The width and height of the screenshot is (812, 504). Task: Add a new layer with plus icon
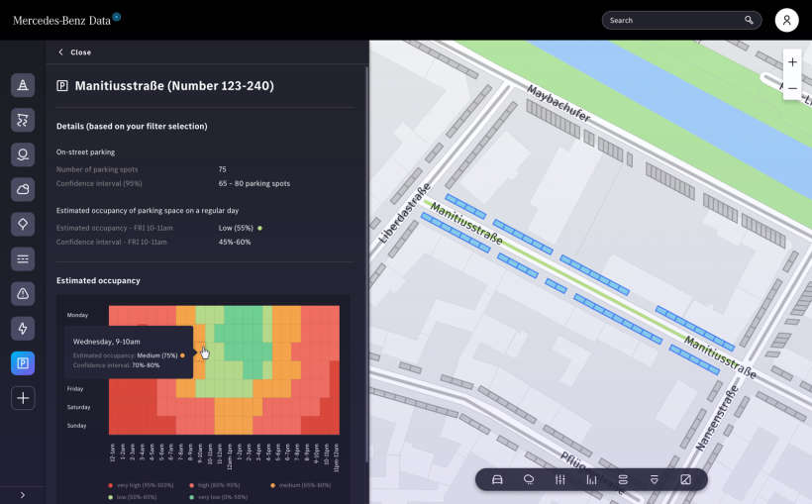[x=23, y=398]
